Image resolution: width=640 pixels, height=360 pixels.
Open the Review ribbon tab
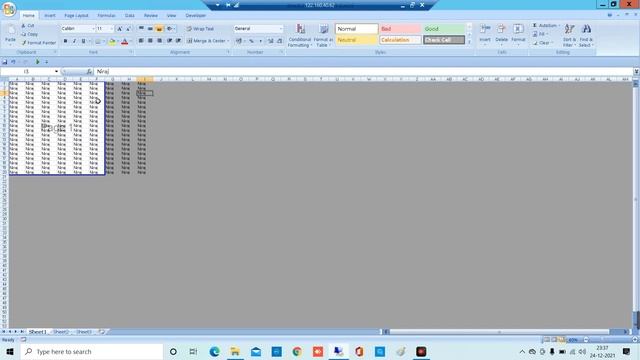[151, 16]
